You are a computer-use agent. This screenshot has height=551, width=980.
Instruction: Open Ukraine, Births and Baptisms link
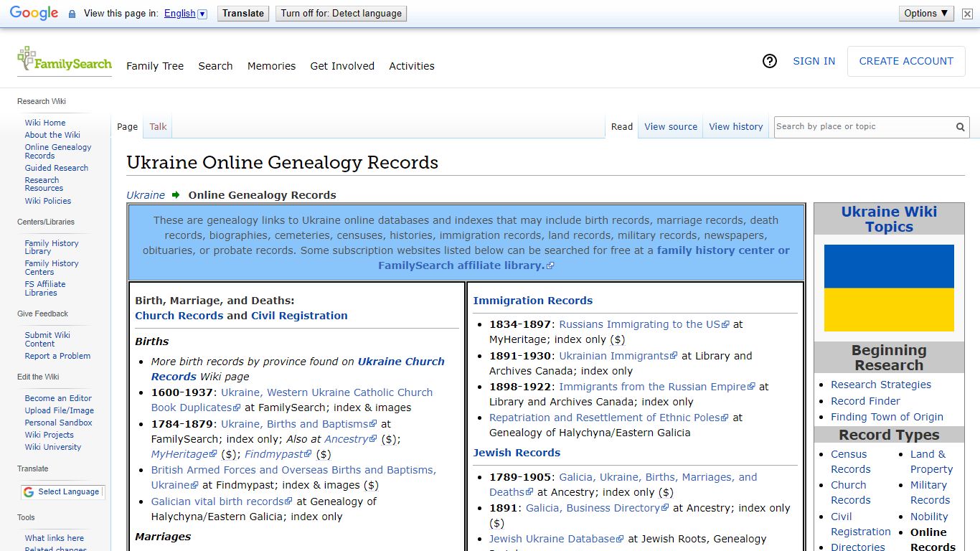pos(298,424)
